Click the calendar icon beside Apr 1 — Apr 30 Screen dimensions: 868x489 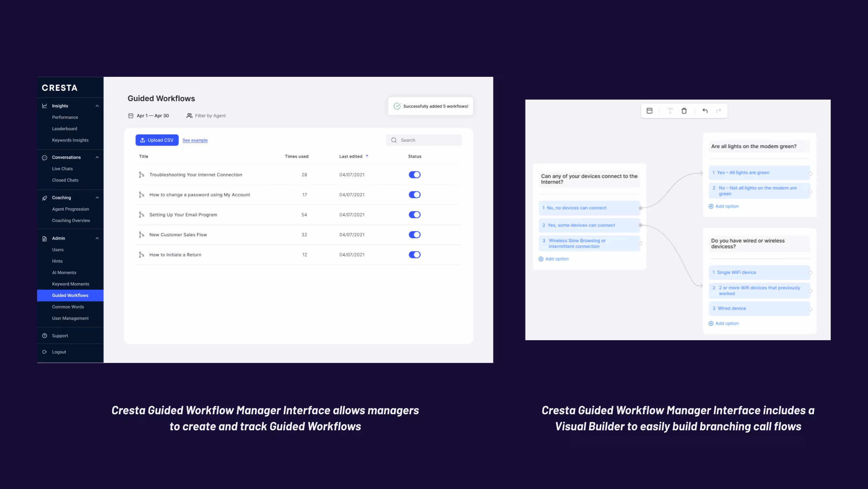click(131, 116)
